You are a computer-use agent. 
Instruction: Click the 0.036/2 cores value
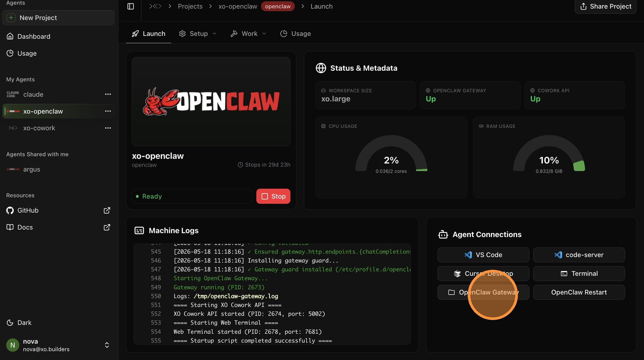click(391, 171)
